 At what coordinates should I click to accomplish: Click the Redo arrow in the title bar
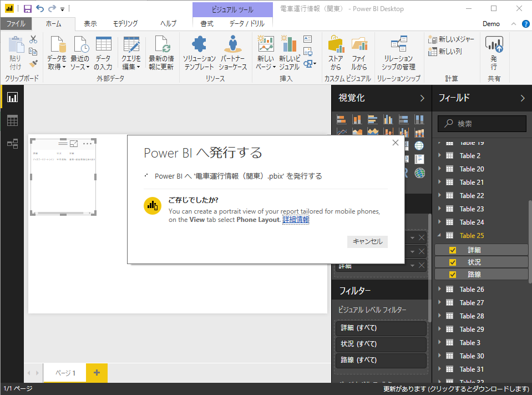52,8
